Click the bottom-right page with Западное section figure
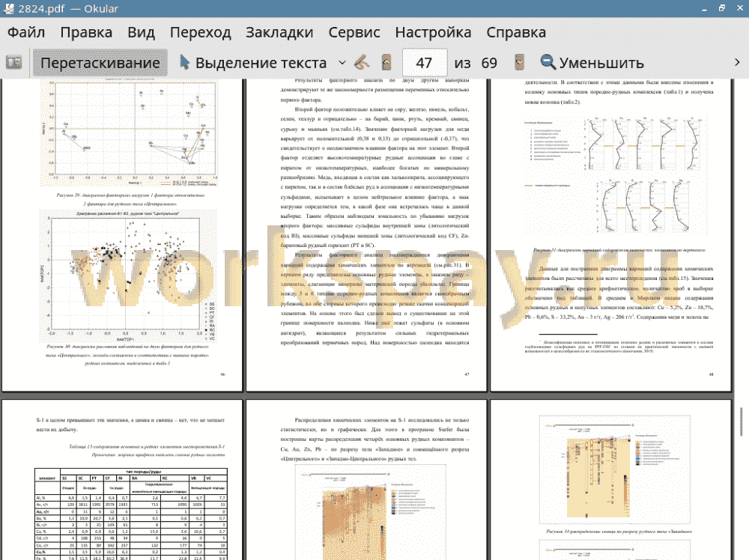 (611, 481)
